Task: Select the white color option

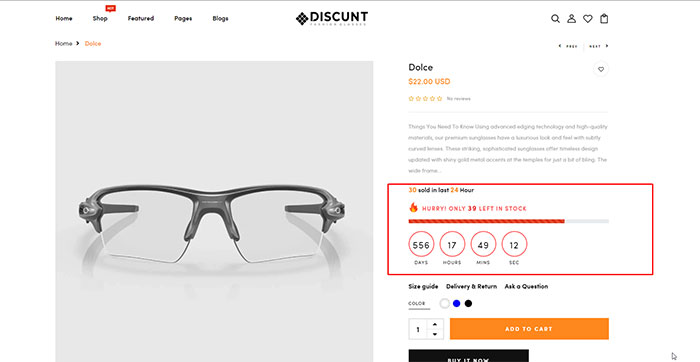Action: [x=444, y=304]
